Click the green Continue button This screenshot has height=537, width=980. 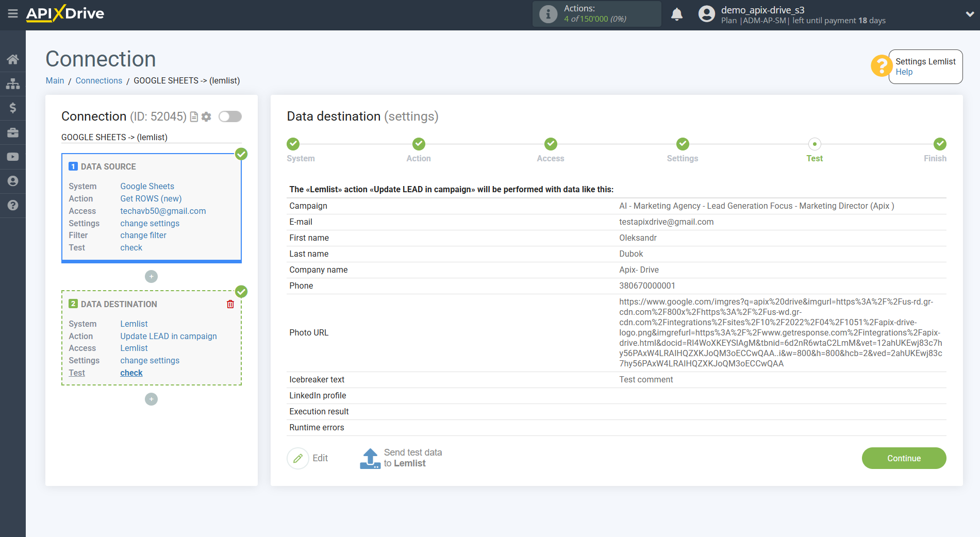click(904, 458)
